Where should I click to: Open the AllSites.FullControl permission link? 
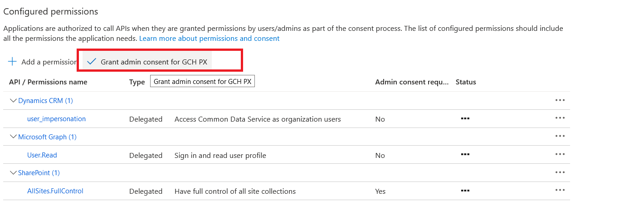pyautogui.click(x=55, y=191)
